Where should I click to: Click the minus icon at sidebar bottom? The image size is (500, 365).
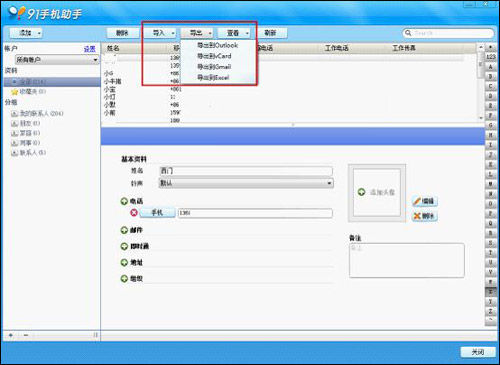pyautogui.click(x=26, y=335)
